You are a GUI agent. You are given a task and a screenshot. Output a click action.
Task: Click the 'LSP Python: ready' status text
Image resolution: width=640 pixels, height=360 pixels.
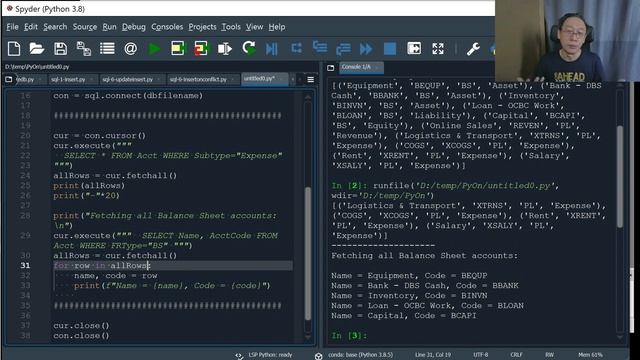pos(270,355)
